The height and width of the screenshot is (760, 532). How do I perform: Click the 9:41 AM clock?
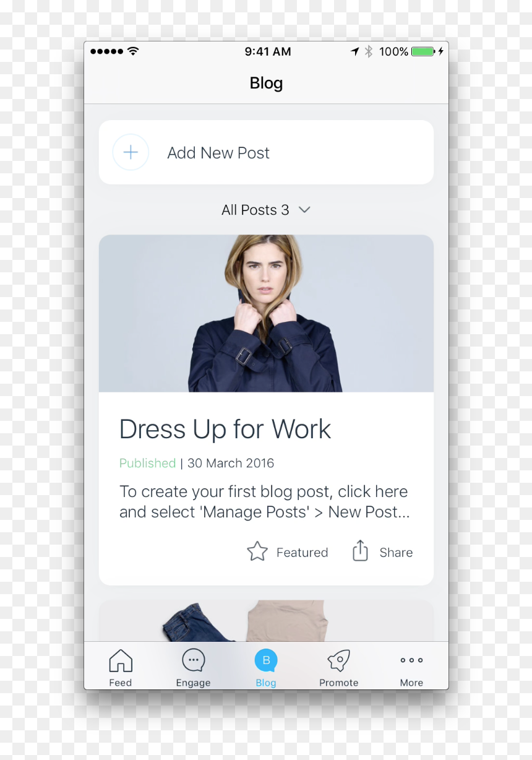(x=268, y=51)
